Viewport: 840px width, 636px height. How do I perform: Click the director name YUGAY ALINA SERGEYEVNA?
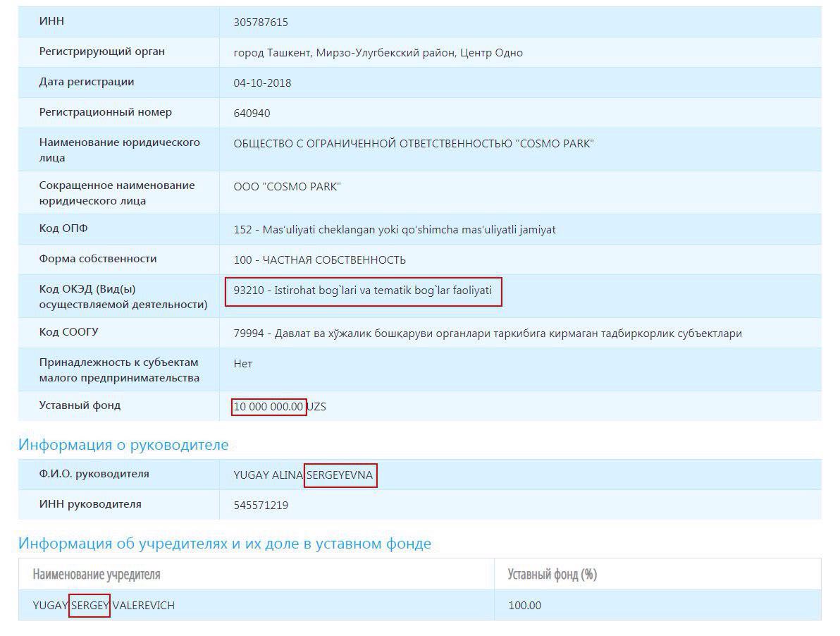click(x=303, y=475)
